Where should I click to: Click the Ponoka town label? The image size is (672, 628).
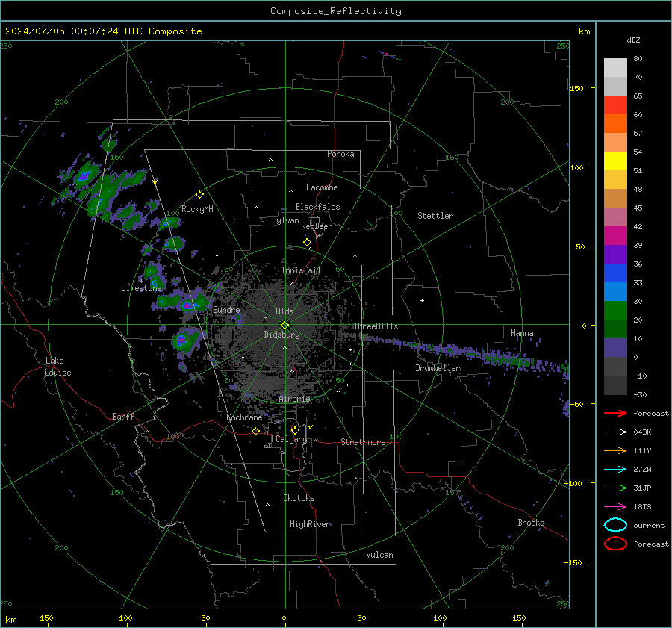pos(340,154)
